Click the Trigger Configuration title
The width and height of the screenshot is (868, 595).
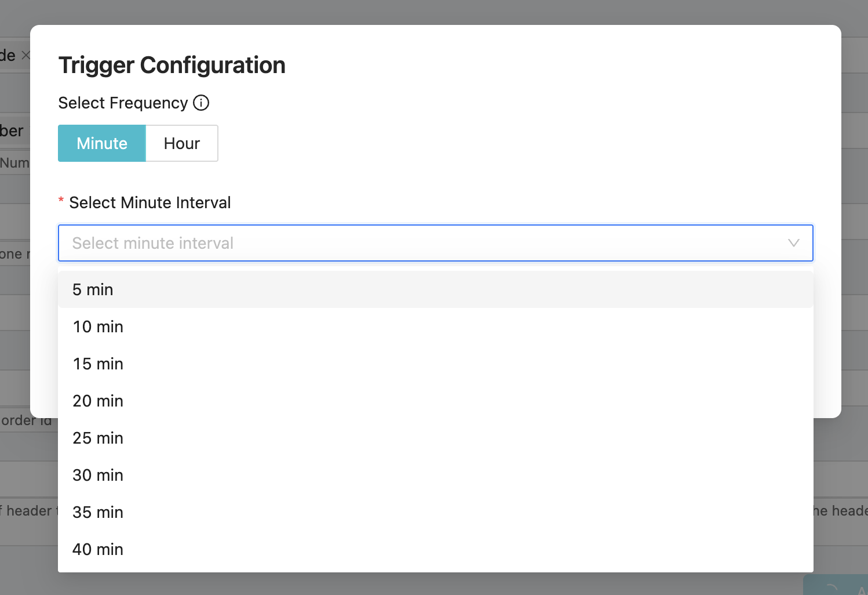click(172, 65)
